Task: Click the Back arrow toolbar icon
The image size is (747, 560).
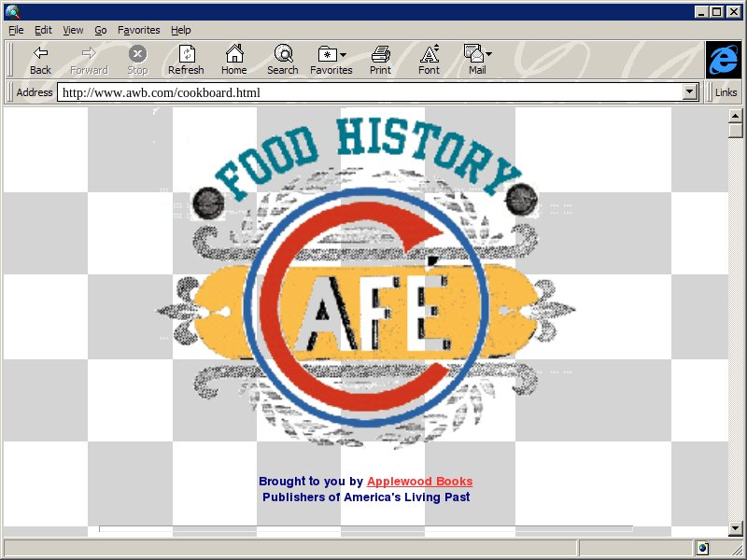Action: click(x=40, y=54)
